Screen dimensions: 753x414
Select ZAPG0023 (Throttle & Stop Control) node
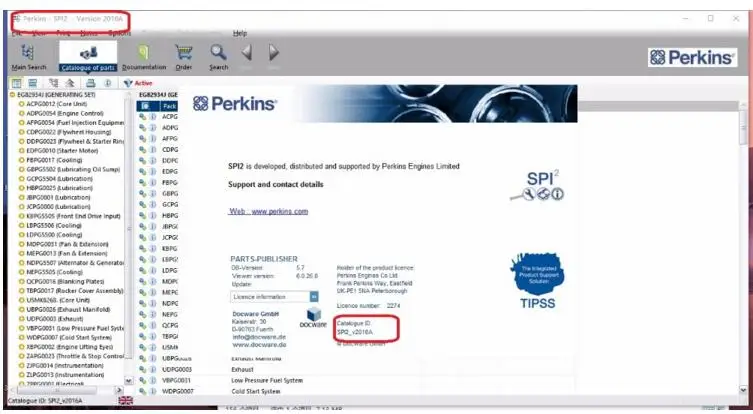click(x=74, y=356)
